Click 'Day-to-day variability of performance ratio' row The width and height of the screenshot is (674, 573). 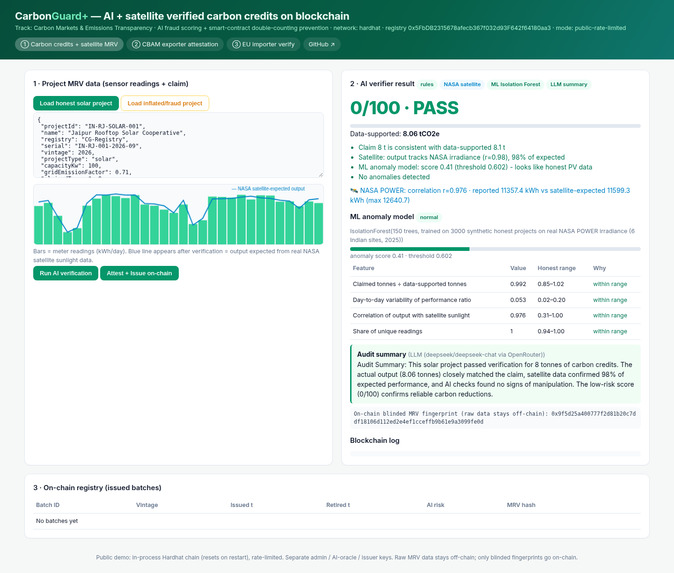(x=495, y=300)
